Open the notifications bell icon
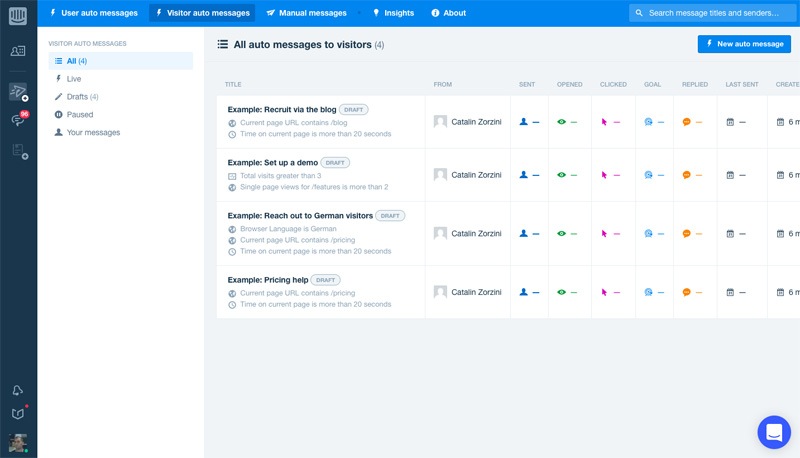 click(17, 391)
